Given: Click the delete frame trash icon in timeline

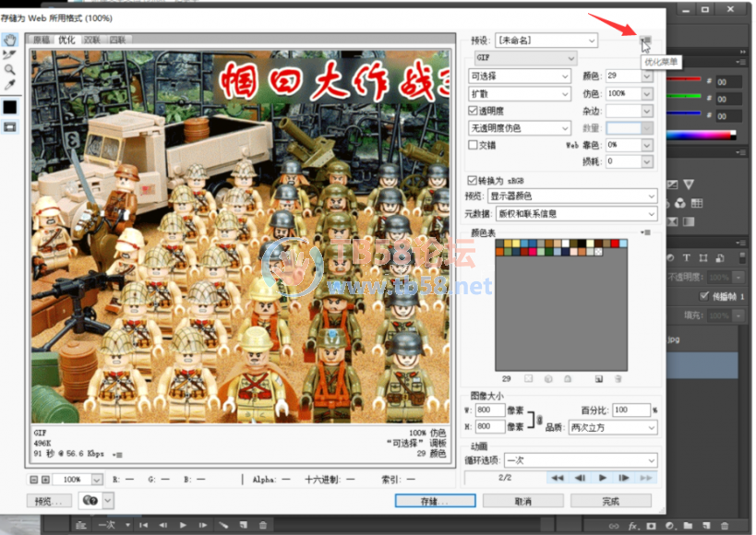Looking at the screenshot, I should pos(263,525).
